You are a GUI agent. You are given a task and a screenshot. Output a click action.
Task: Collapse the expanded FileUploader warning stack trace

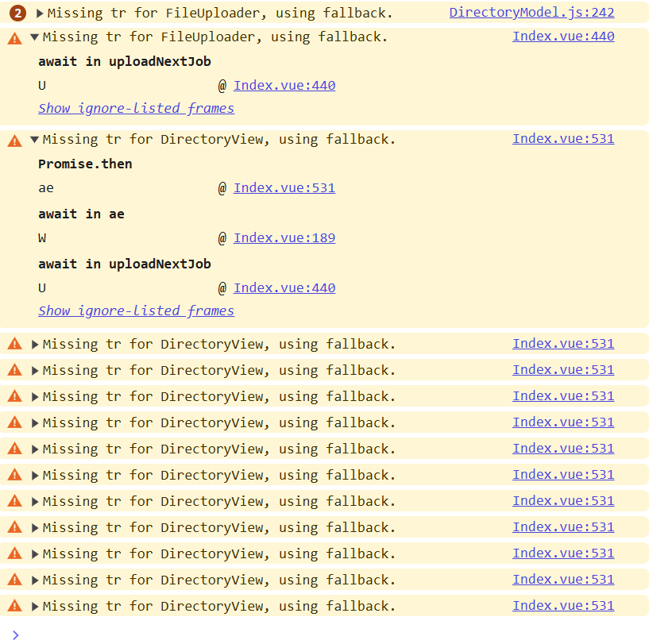coord(34,37)
